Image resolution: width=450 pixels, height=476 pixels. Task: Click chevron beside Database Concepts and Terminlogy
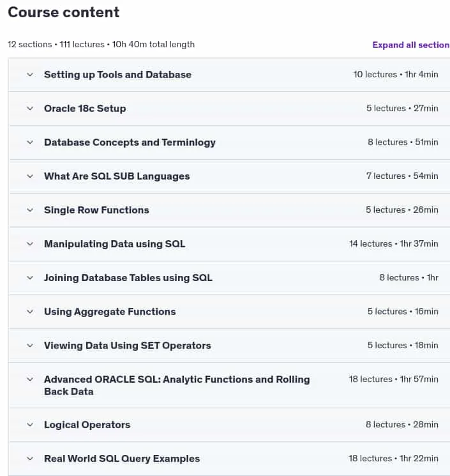click(x=30, y=142)
